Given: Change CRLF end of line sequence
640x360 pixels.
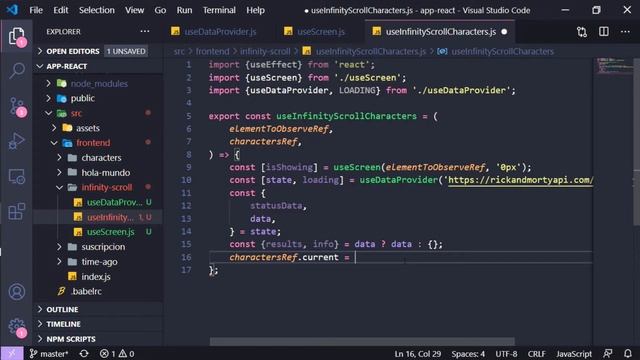Looking at the screenshot, I should pos(536,353).
